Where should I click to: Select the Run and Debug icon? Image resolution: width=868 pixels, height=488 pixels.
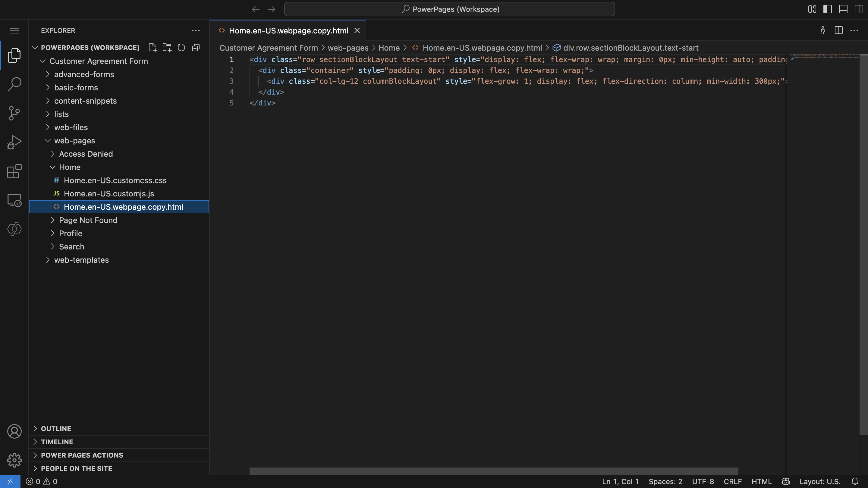pos(14,142)
